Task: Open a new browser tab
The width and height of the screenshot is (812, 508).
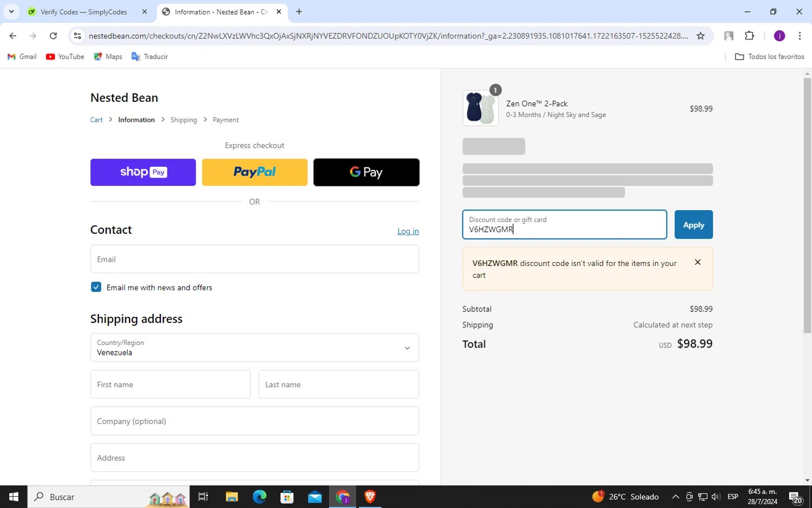Action: 299,11
